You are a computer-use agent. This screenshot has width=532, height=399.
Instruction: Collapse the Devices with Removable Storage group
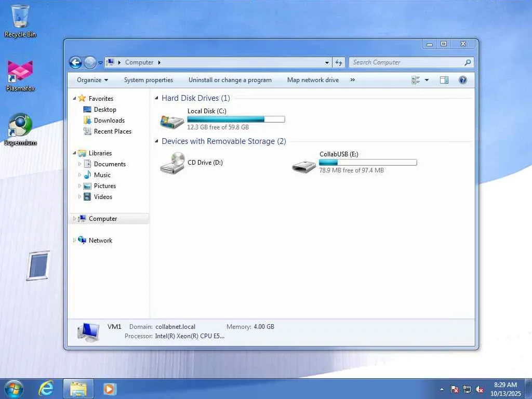[x=156, y=141]
